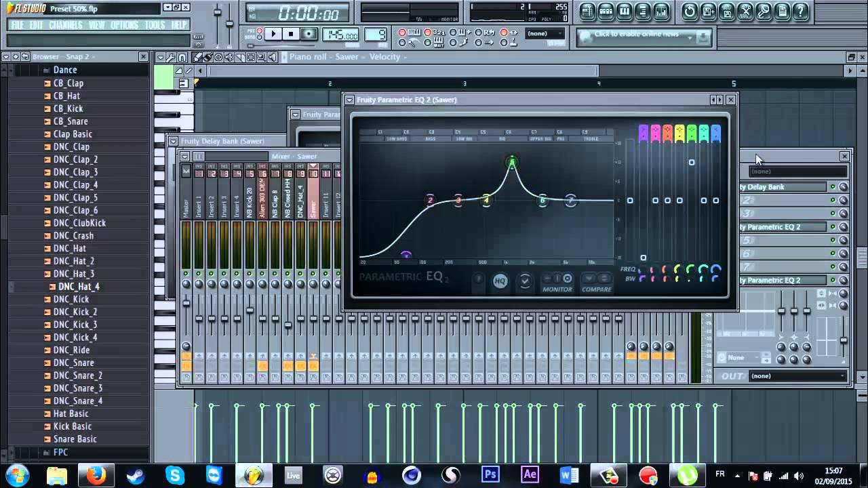Viewport: 868px width, 488px height.
Task: Select the Zoom magnifier tool in piano roll
Action: (262, 57)
